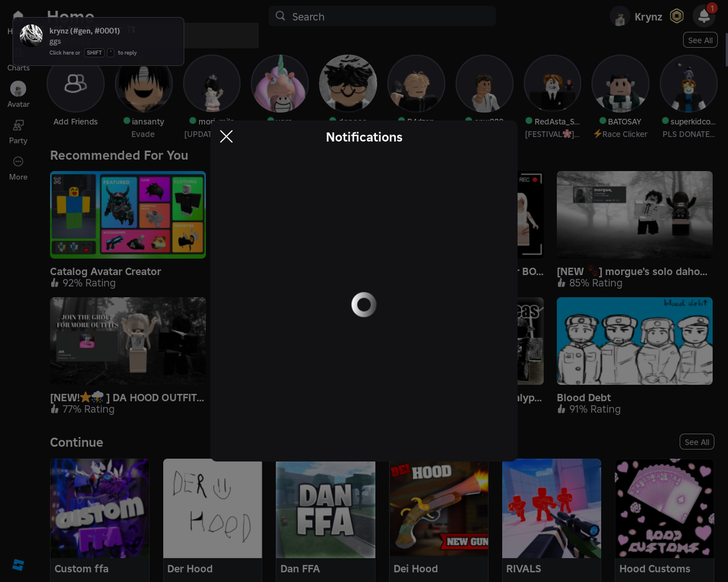The width and height of the screenshot is (728, 582).
Task: Click BATOSAY's Race Clicker status
Action: (x=621, y=134)
